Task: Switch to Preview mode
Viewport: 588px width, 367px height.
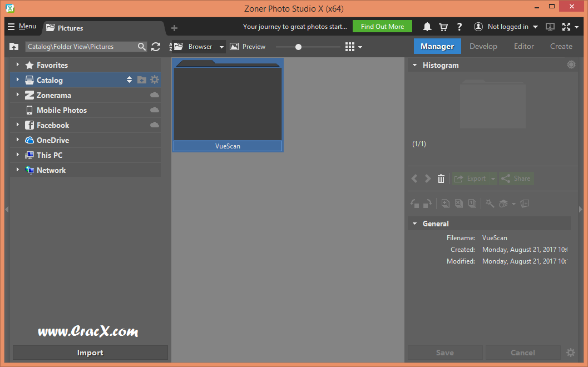Action: [248, 47]
